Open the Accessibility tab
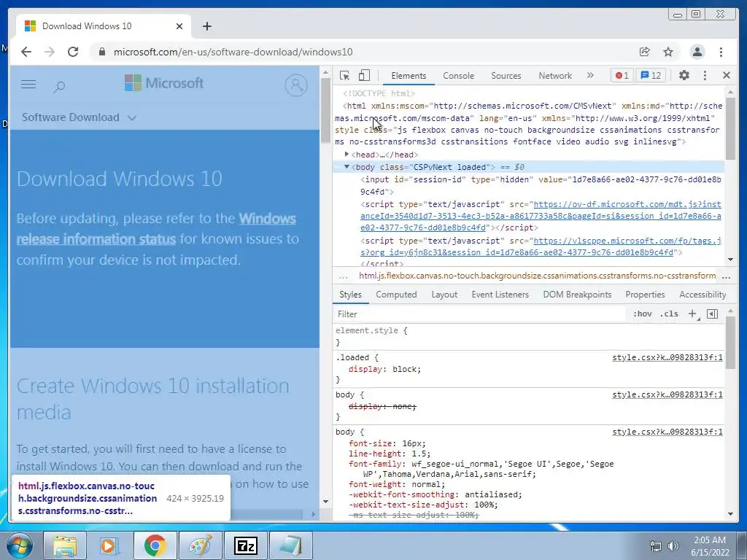This screenshot has height=560, width=747. point(703,295)
